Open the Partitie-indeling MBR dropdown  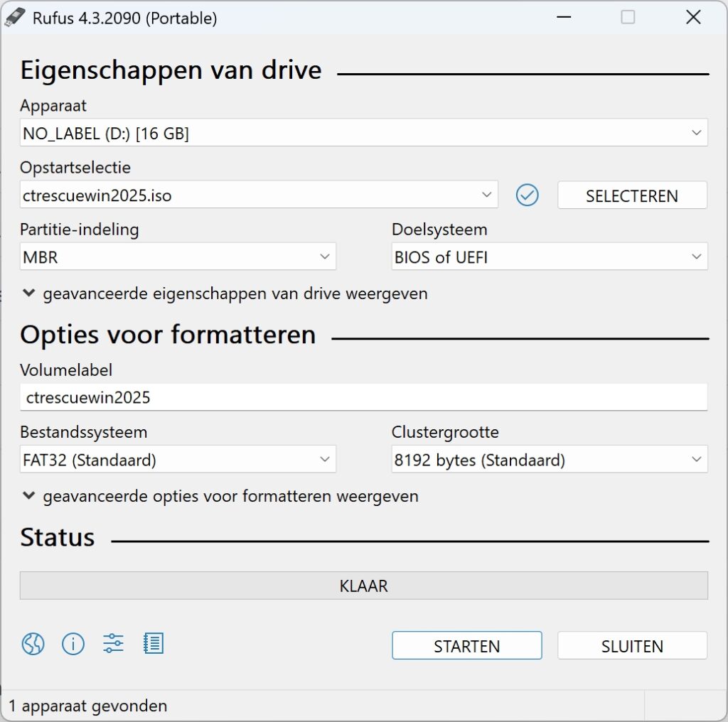tap(178, 257)
